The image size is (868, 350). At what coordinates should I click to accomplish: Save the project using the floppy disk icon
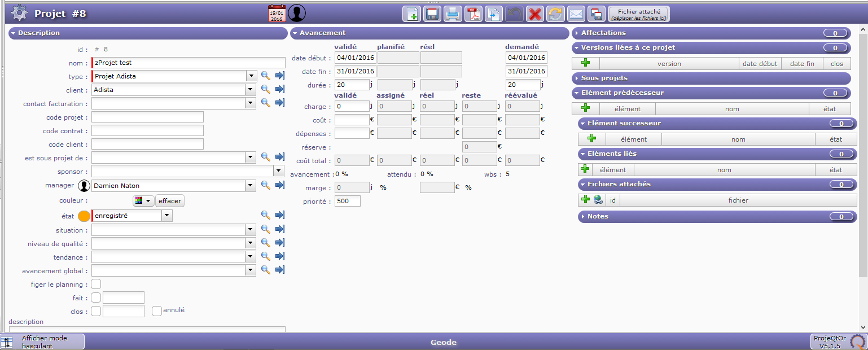point(432,14)
